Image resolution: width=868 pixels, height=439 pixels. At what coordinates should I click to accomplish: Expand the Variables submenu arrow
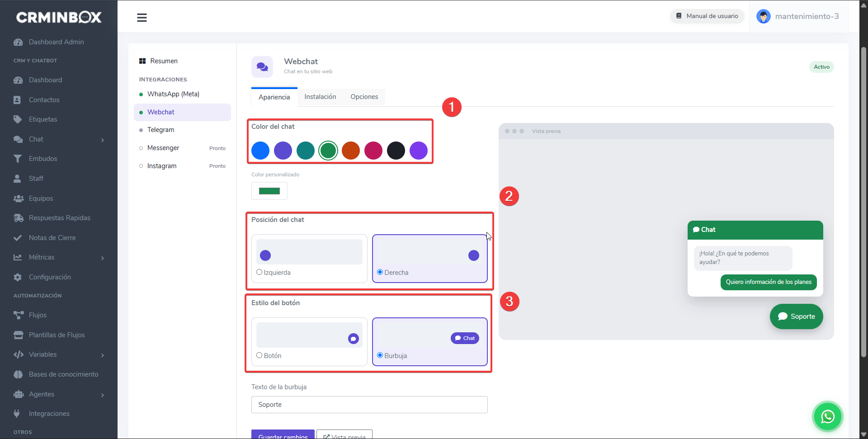coord(103,355)
